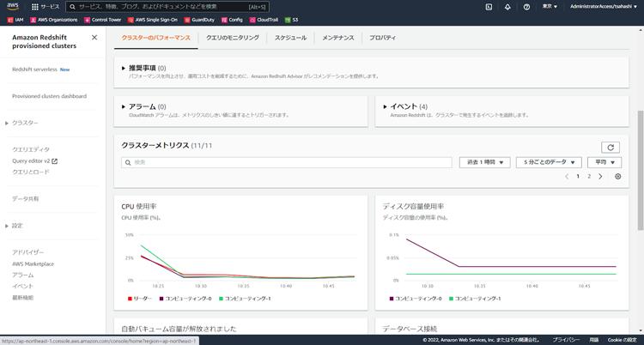
Task: Close the Redshift navigation sidebar
Action: pos(94,38)
